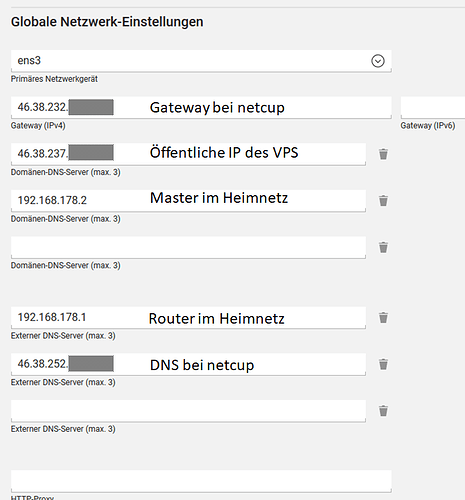The image size is (465, 500).
Task: Remove the netcup external DNS entry 46.38.252
Action: point(383,364)
